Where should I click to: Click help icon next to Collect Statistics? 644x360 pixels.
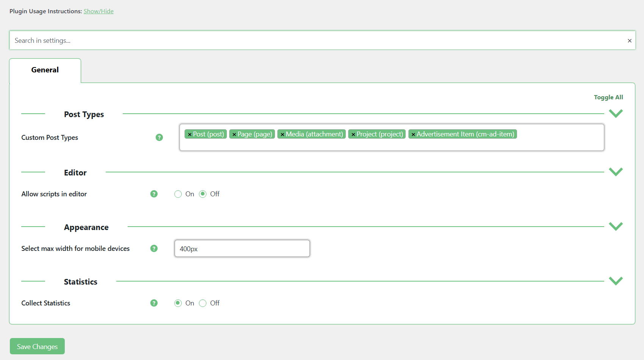[x=154, y=303]
